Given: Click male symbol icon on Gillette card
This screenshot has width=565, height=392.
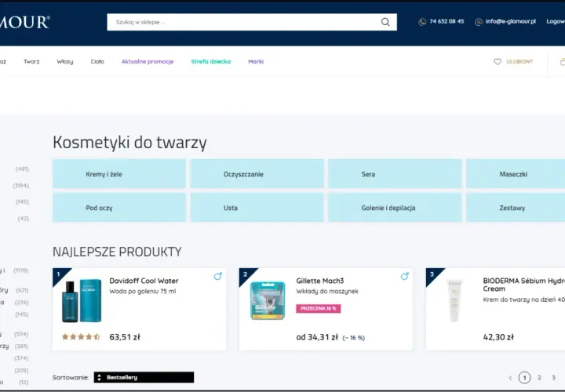Looking at the screenshot, I should coord(405,277).
